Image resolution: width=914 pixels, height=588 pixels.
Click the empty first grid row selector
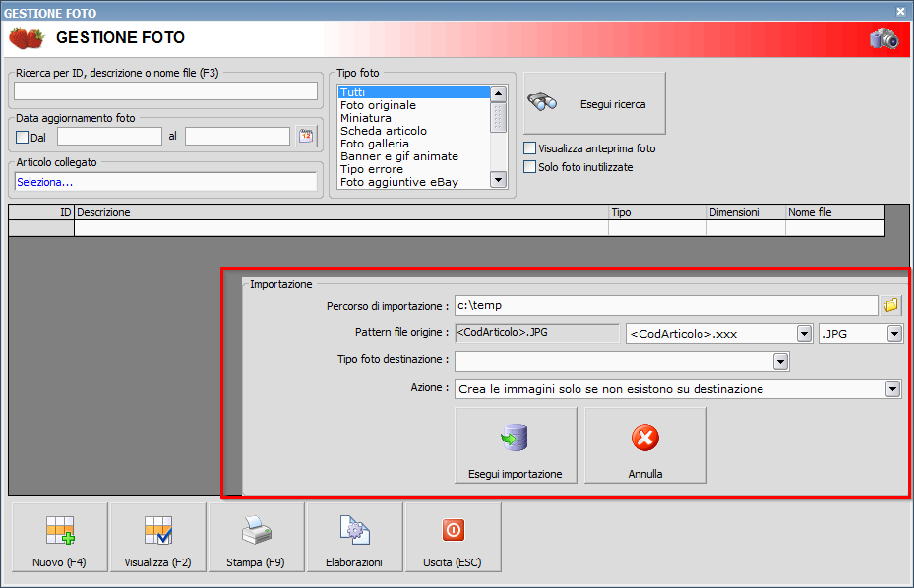tap(41, 228)
